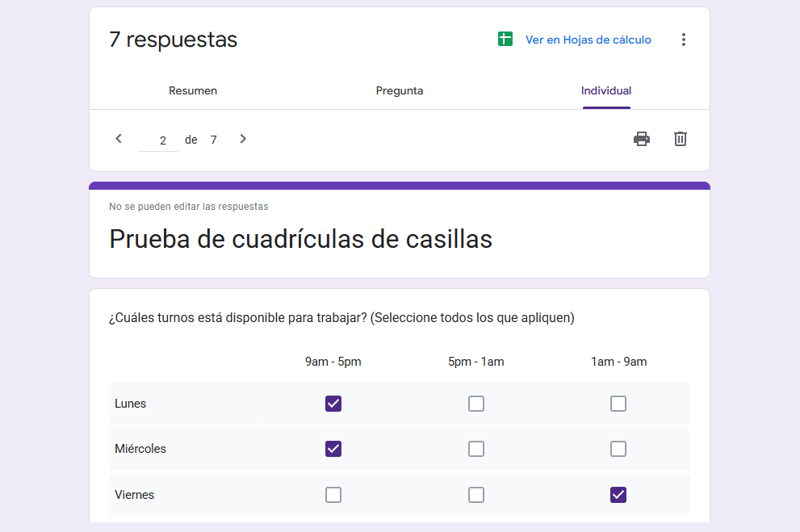Switch to the Pregunta tab
This screenshot has width=800, height=532.
coord(400,91)
